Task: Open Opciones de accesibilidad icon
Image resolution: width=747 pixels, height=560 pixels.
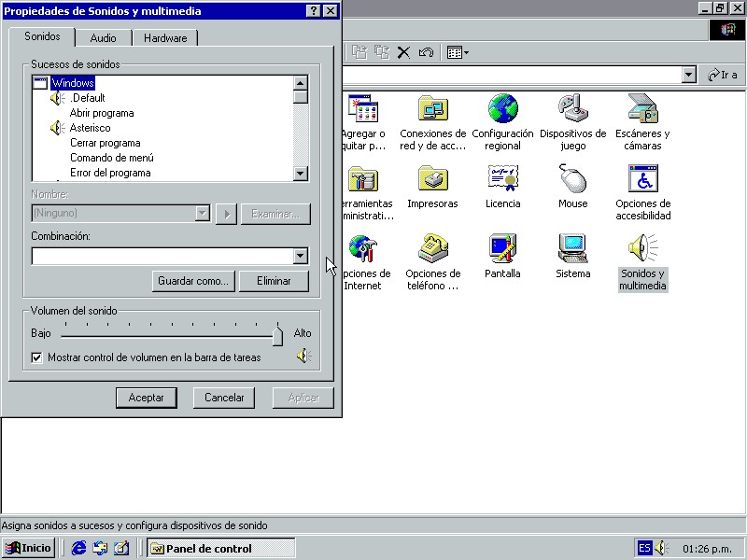Action: (x=643, y=178)
